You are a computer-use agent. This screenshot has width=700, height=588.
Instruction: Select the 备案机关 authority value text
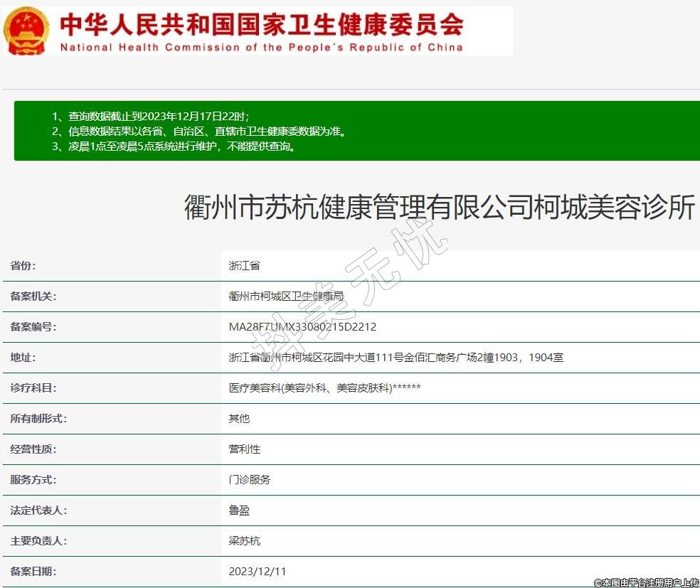click(x=286, y=296)
